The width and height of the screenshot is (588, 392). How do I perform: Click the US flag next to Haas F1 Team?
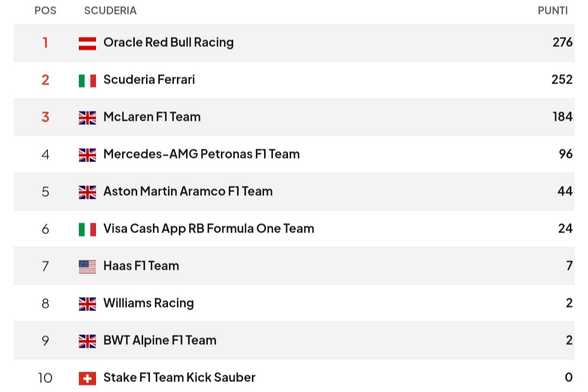coord(87,267)
